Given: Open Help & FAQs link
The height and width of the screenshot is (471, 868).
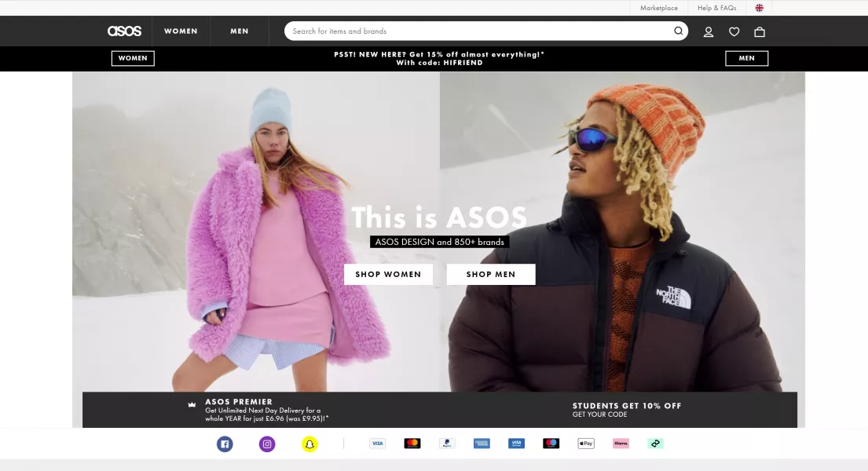Looking at the screenshot, I should click(x=717, y=8).
